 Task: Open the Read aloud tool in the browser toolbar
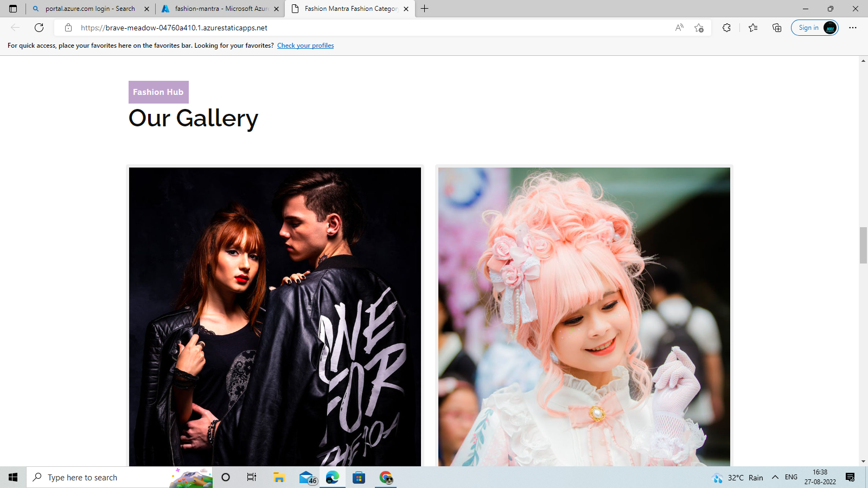coord(679,28)
